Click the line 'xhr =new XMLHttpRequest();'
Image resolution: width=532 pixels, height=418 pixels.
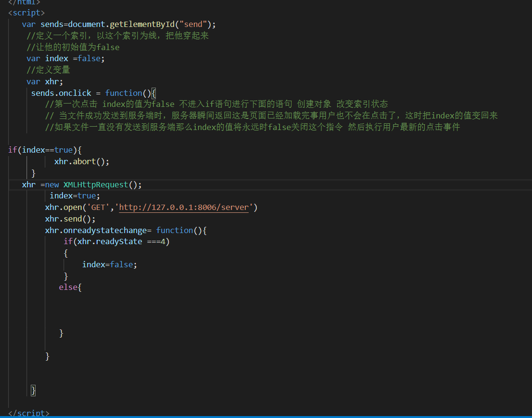[x=82, y=185]
